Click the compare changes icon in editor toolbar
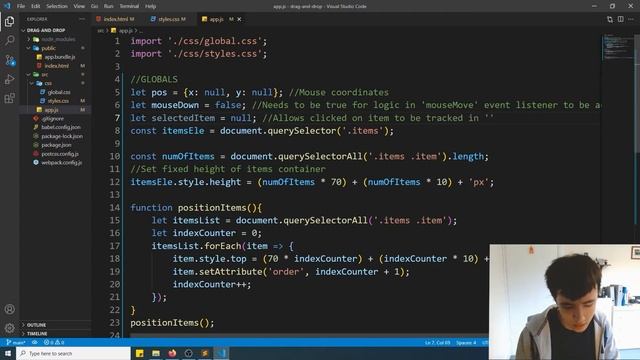Image resolution: width=640 pixels, height=360 pixels. click(x=610, y=19)
